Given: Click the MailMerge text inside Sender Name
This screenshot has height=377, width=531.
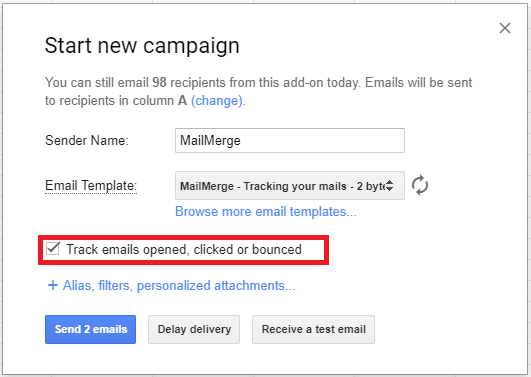Looking at the screenshot, I should pyautogui.click(x=210, y=141).
